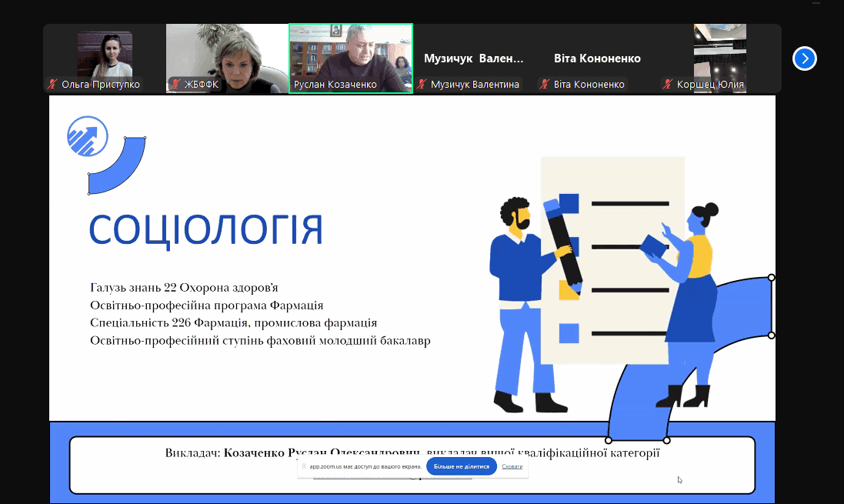This screenshot has width=844, height=504.
Task: Click the line Галузь знань 22 Охорона здоров'я
Action: tap(184, 288)
